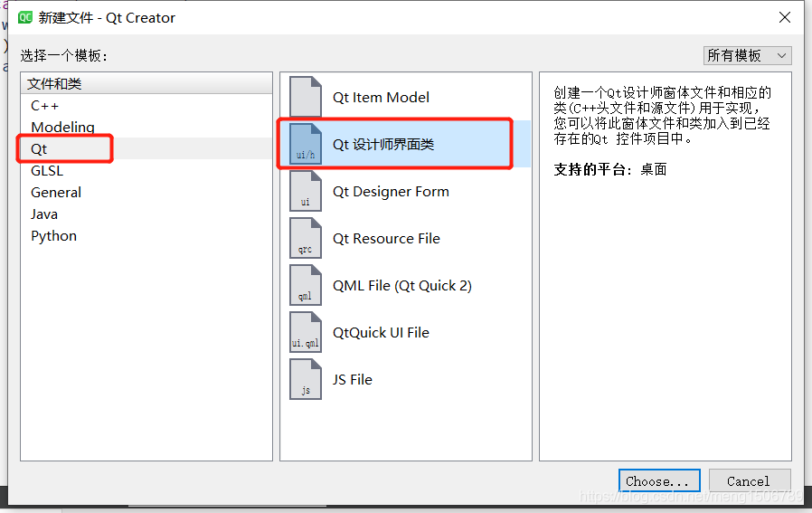Choose the Qt Item Model template
Viewport: 812px width, 513px height.
click(x=405, y=97)
